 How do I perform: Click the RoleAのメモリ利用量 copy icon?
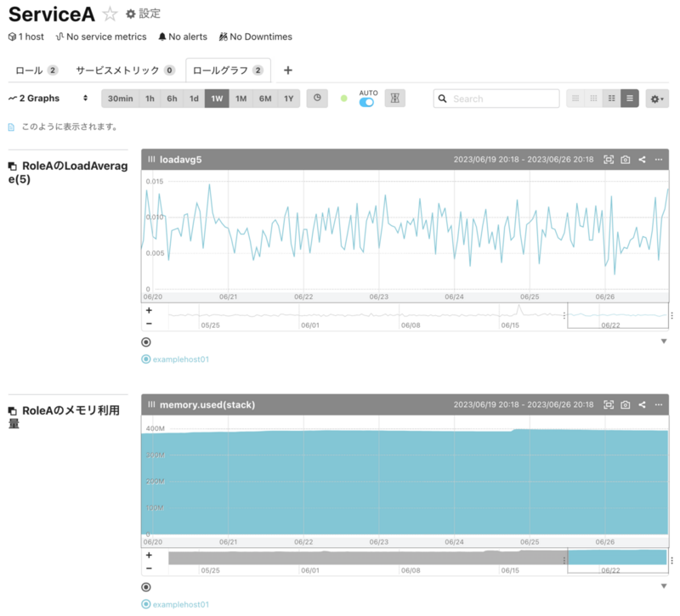(13, 410)
